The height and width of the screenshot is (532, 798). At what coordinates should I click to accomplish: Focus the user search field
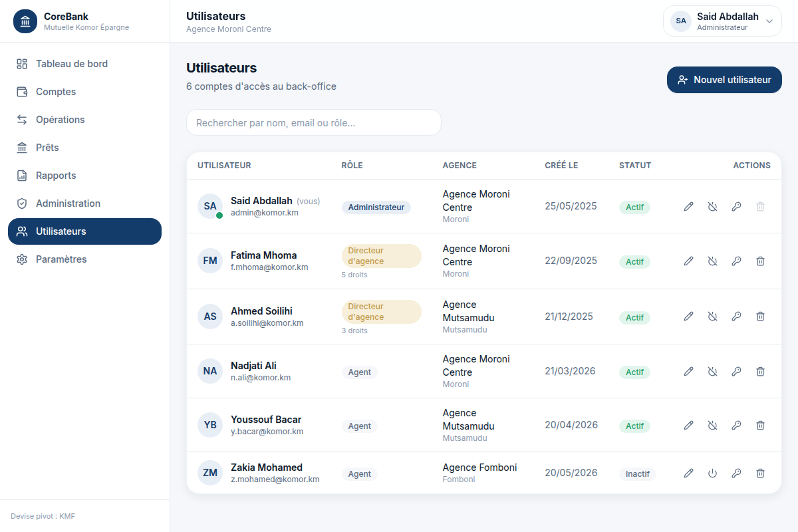[314, 122]
